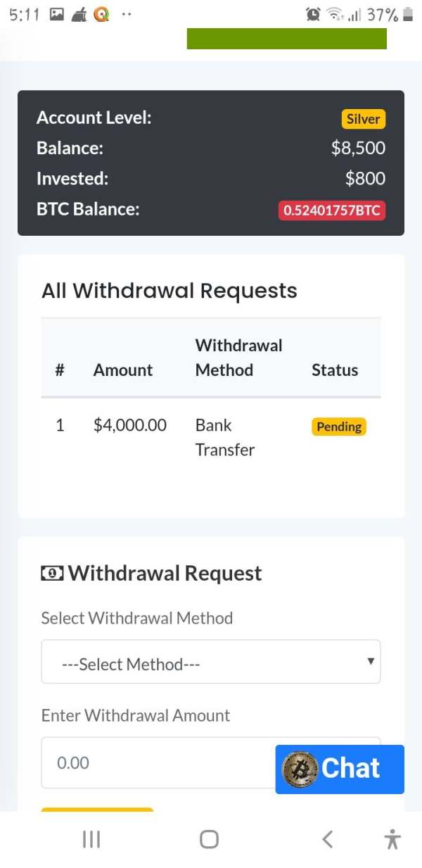Click the dropdown arrow for withdrawal method
The image size is (422, 868).
(x=371, y=661)
